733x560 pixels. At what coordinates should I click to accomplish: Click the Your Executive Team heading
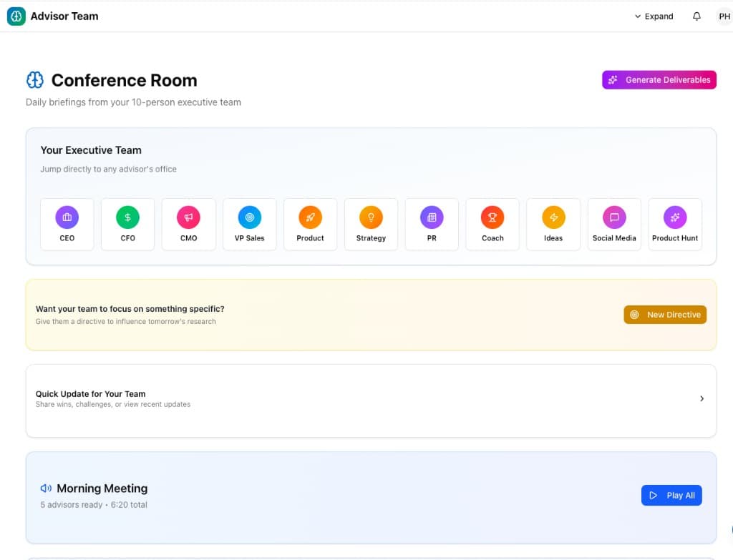point(91,150)
